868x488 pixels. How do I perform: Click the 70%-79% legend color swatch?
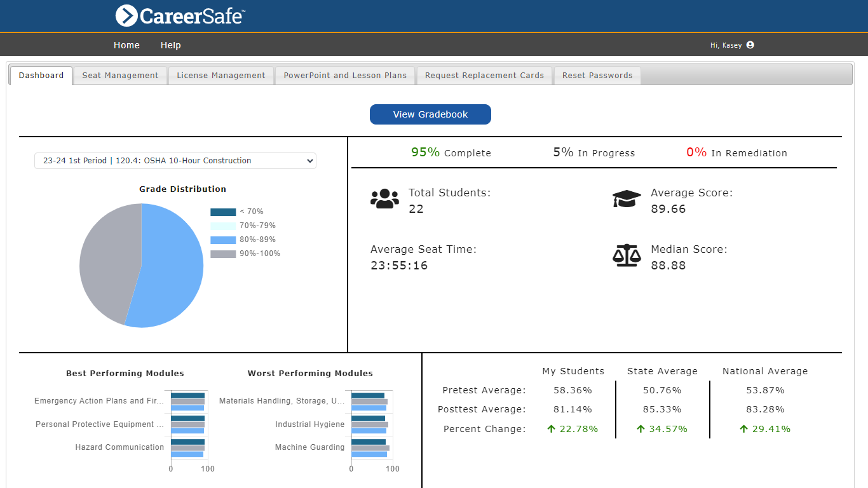tap(223, 226)
